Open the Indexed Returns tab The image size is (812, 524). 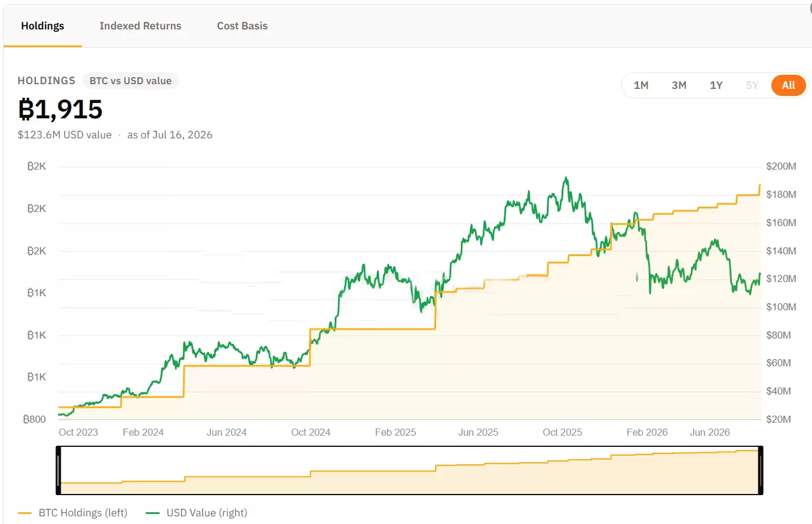[140, 26]
